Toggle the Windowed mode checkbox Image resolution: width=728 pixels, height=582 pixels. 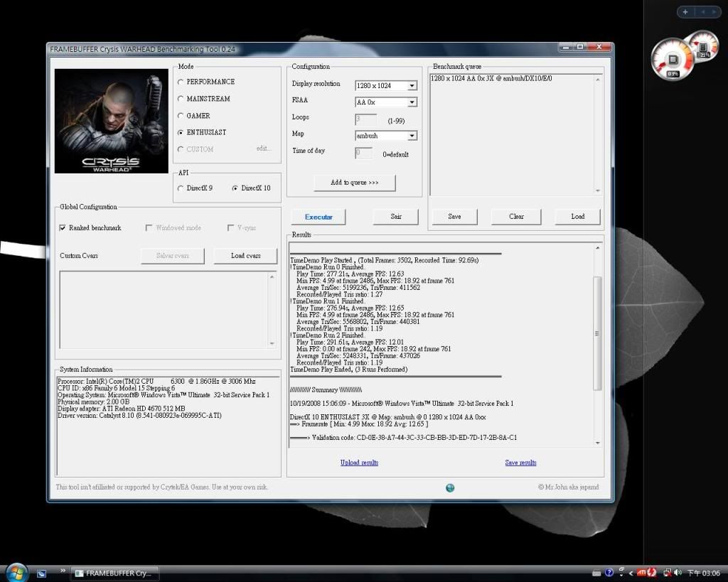149,228
